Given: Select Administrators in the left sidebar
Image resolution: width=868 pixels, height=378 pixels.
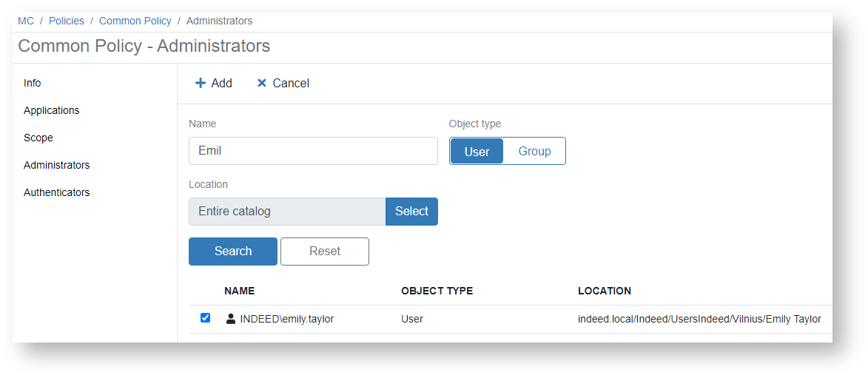Looking at the screenshot, I should [x=56, y=165].
